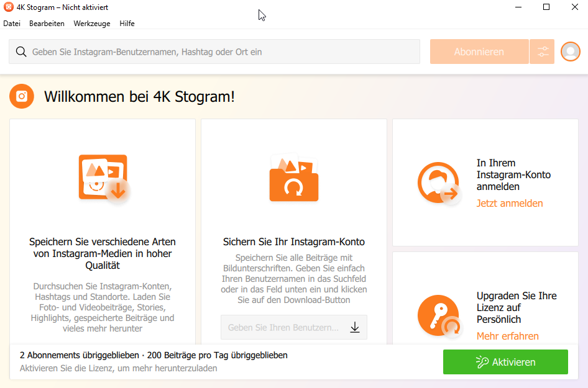The width and height of the screenshot is (588, 388).
Task: Click the Abonnieren button
Action: (x=479, y=52)
